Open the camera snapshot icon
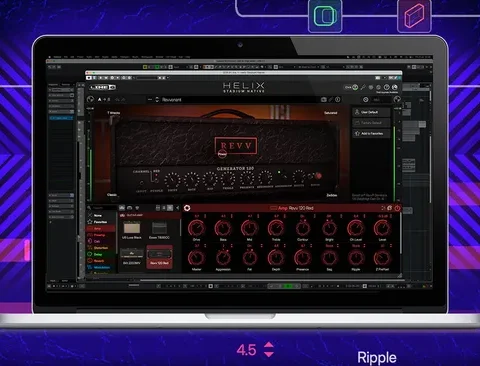 click(323, 100)
